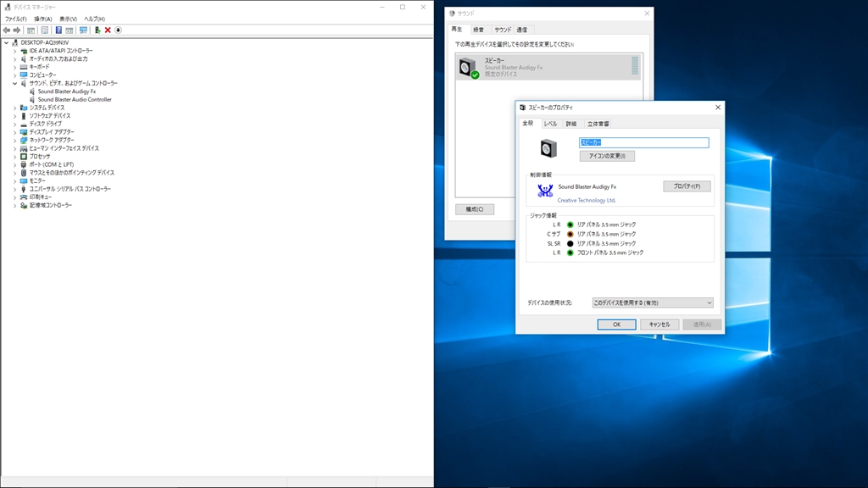Click the keyboard category icon
The image size is (868, 488).
[x=24, y=67]
